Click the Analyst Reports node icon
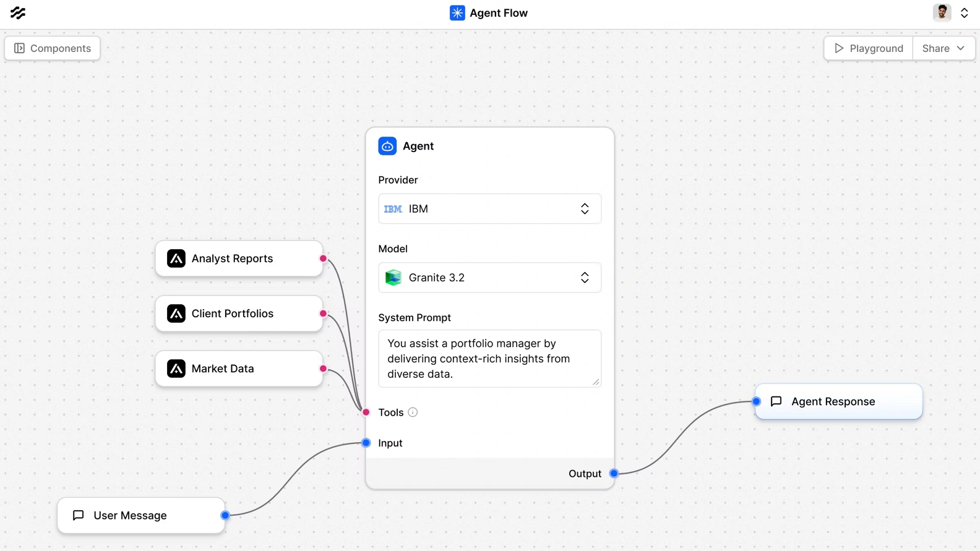Screen dimensions: 980x551 coord(176,258)
